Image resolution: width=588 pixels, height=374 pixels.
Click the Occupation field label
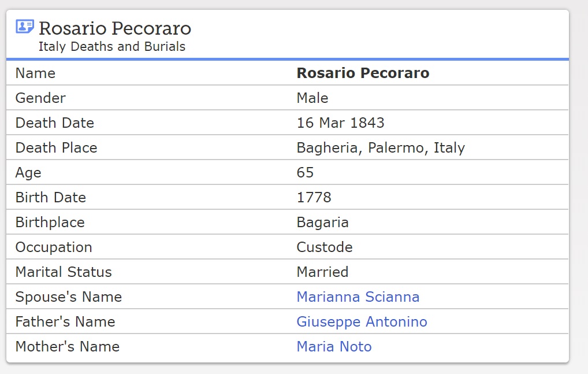54,247
